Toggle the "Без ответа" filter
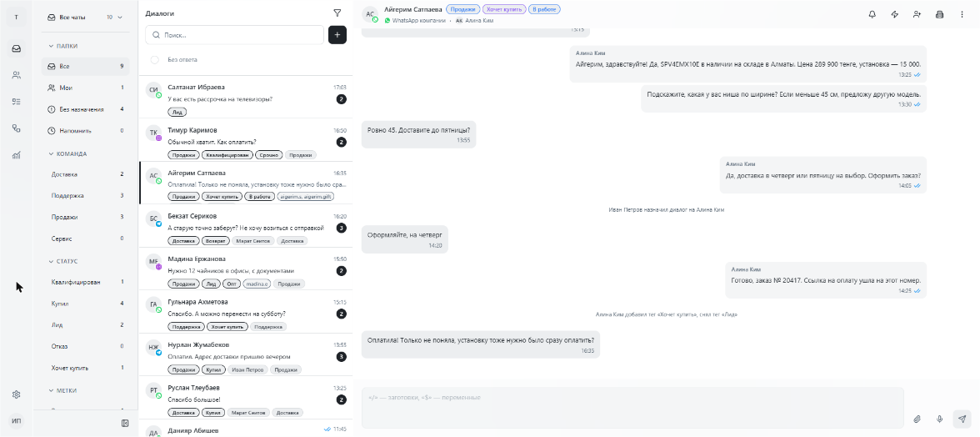This screenshot has height=437, width=980. click(x=154, y=60)
